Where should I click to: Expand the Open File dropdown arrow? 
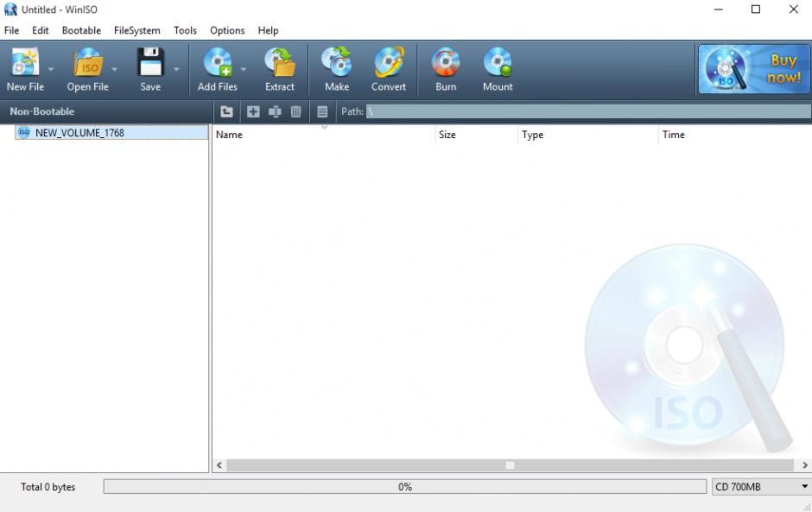click(114, 69)
